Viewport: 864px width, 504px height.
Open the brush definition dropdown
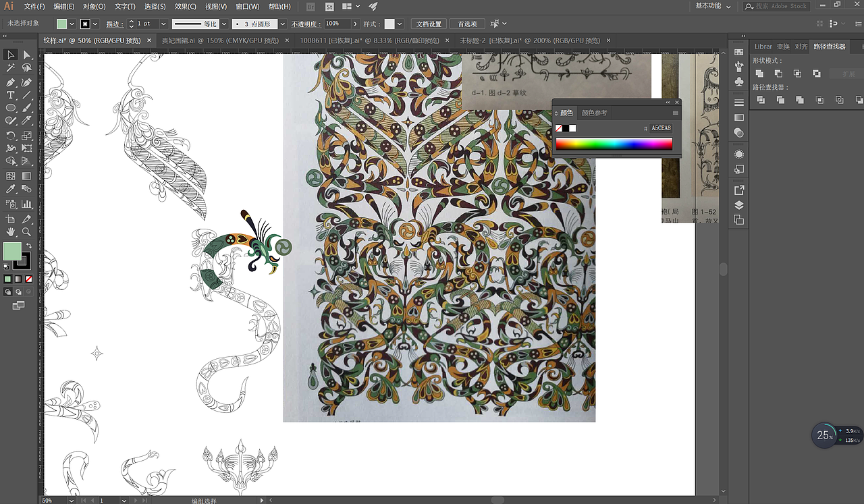coord(283,24)
